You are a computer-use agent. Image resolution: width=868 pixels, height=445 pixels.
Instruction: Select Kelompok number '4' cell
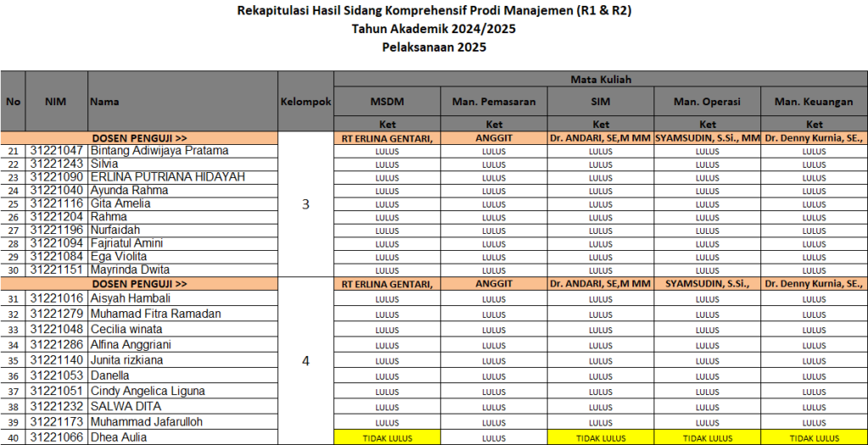tap(305, 361)
